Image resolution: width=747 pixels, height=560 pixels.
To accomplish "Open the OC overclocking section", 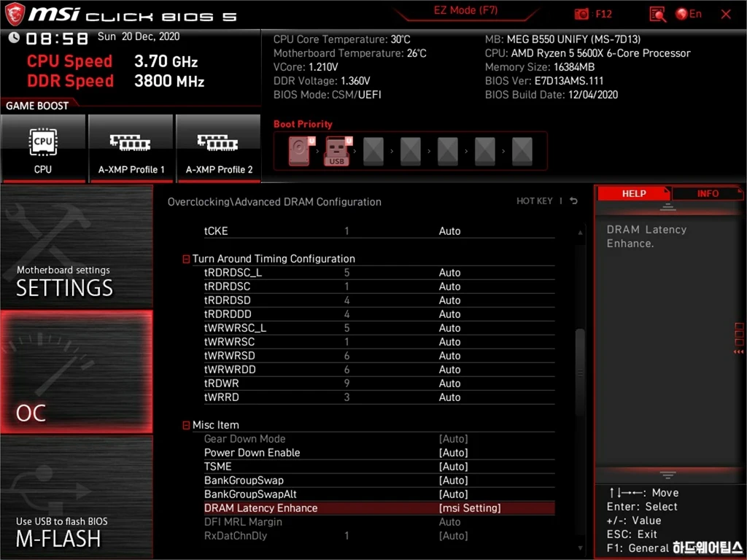I will (77, 372).
